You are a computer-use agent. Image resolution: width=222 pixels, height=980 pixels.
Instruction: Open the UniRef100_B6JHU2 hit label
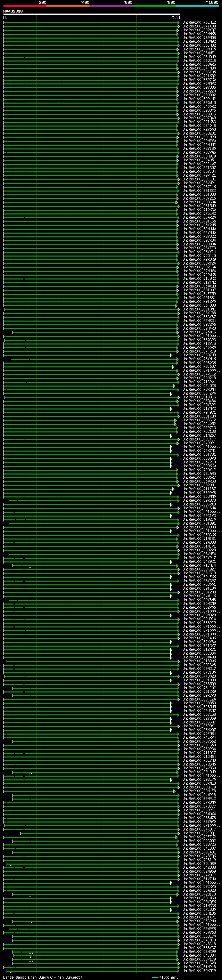coord(199,45)
